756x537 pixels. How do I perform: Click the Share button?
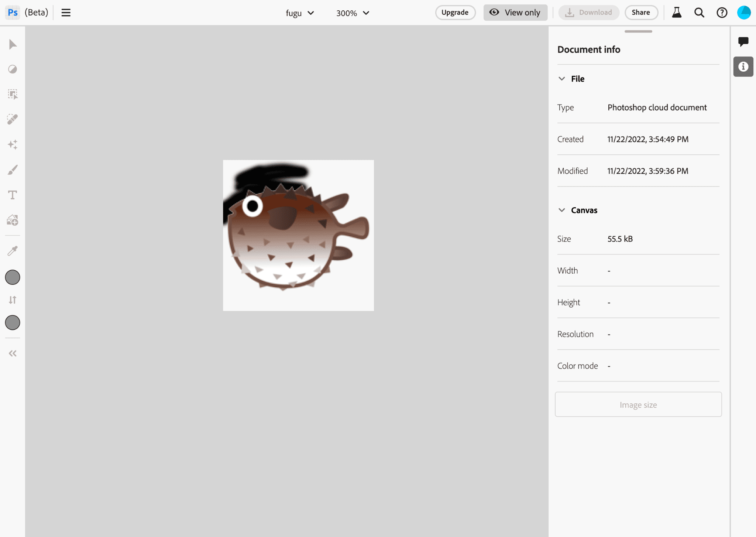[x=639, y=12]
